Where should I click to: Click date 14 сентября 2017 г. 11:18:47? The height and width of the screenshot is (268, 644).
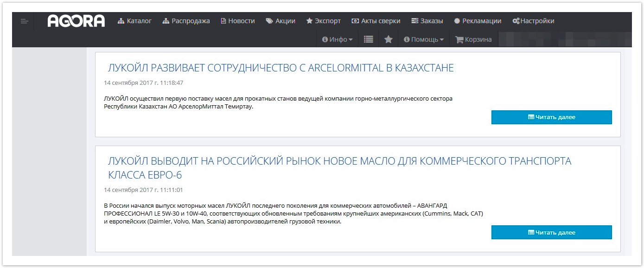point(144,83)
